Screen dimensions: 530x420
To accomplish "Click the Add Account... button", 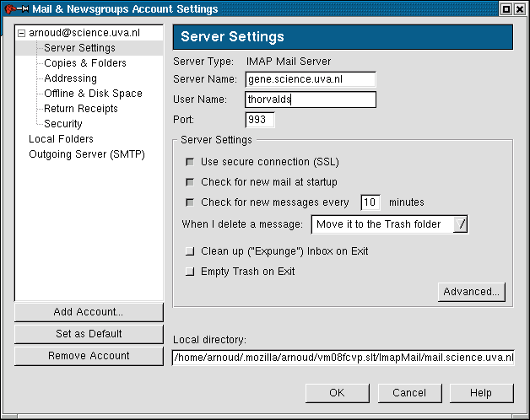I will click(x=89, y=312).
